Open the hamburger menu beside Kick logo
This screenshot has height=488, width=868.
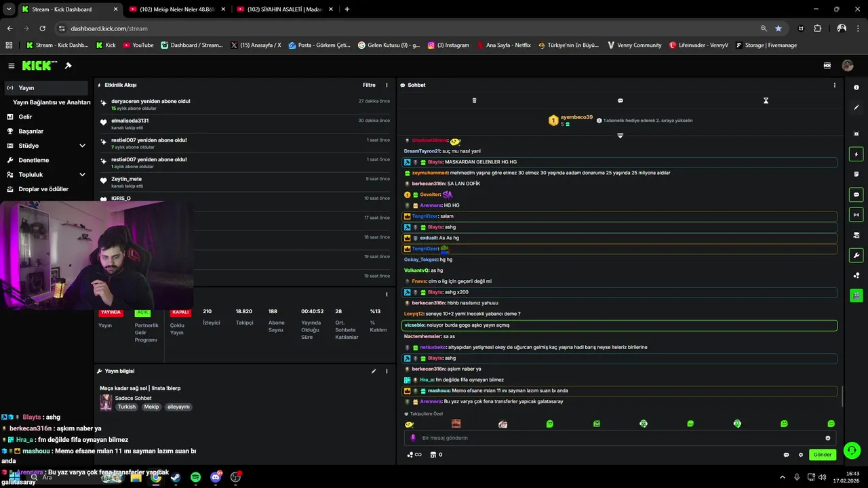click(x=12, y=66)
